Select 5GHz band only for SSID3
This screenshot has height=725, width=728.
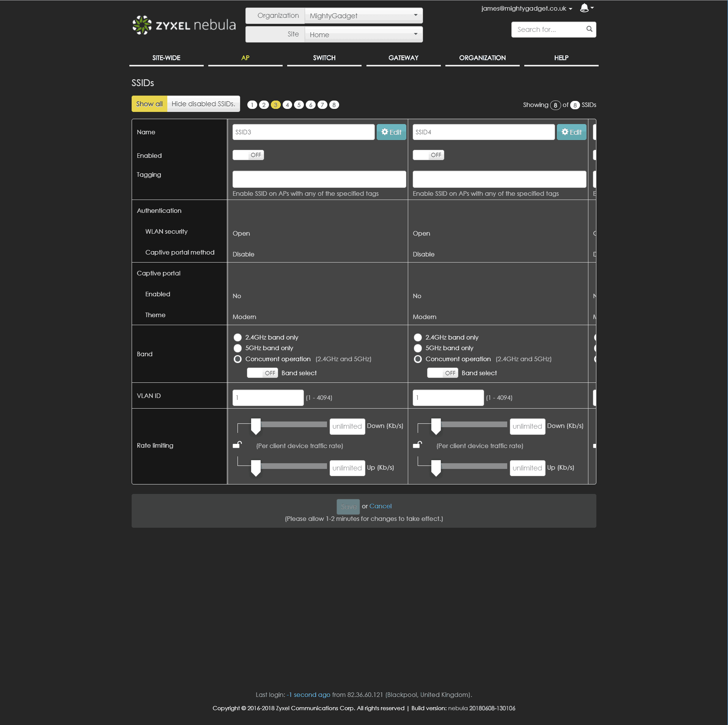coord(238,348)
